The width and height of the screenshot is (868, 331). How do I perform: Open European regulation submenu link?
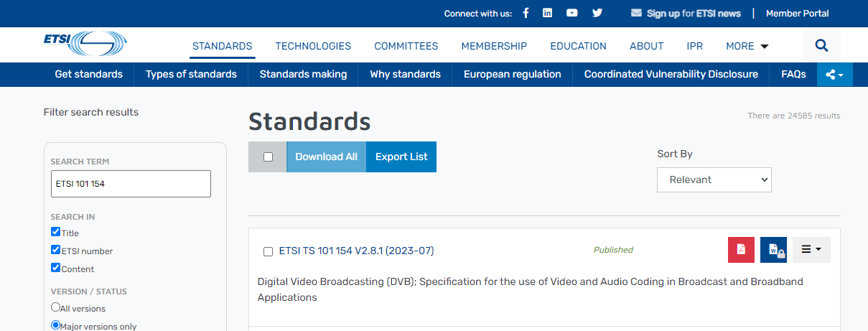[x=513, y=74]
